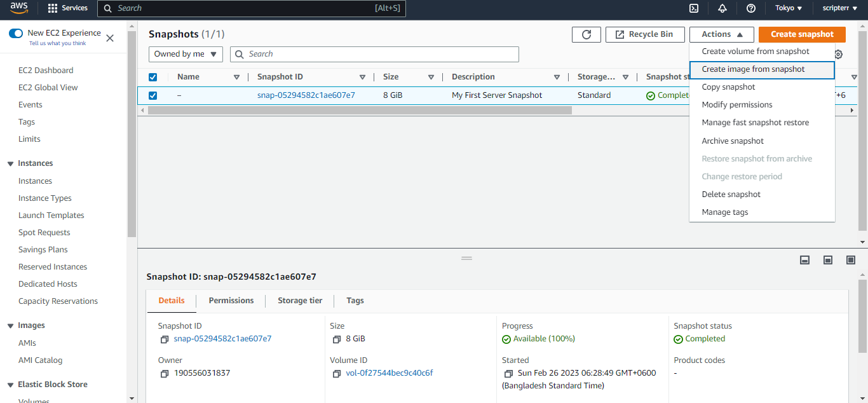Open the Owned by me filter dropdown
This screenshot has height=403, width=868.
[186, 54]
